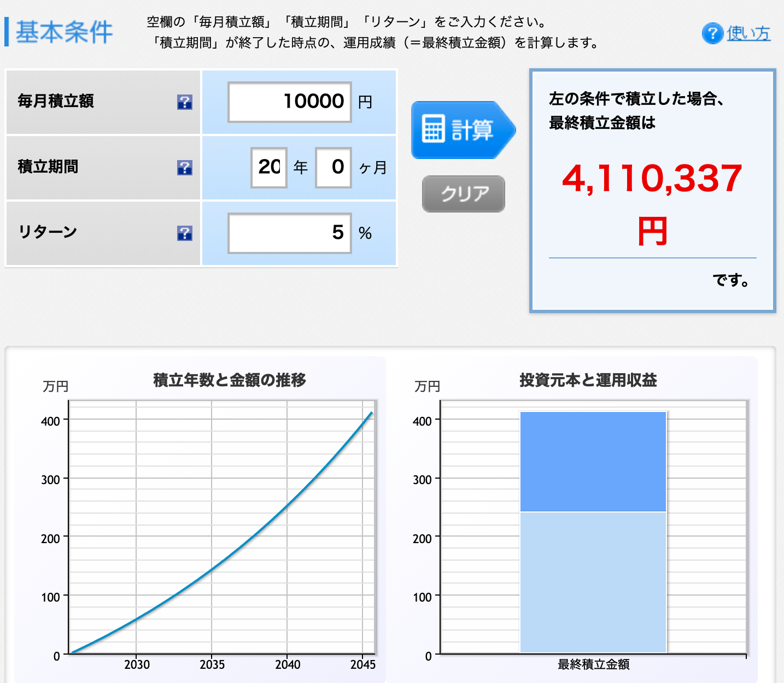This screenshot has height=683, width=784.
Task: Click the 2045 label on the line chart axis
Action: pos(362,664)
